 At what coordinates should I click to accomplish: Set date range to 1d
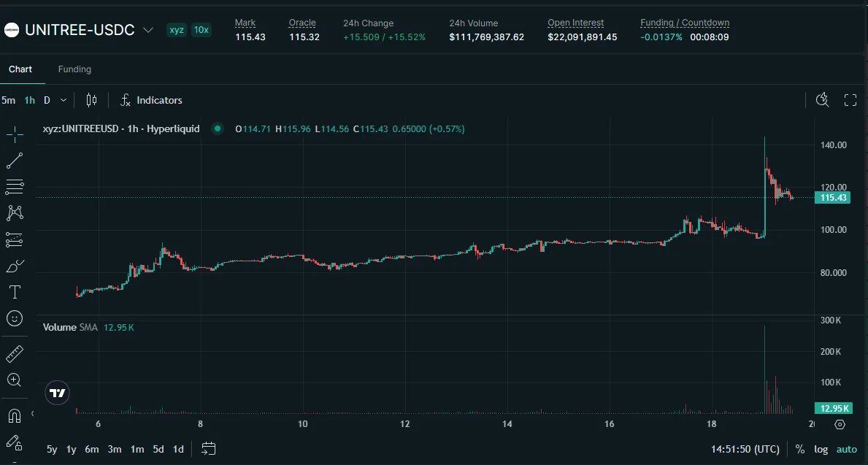tap(178, 449)
